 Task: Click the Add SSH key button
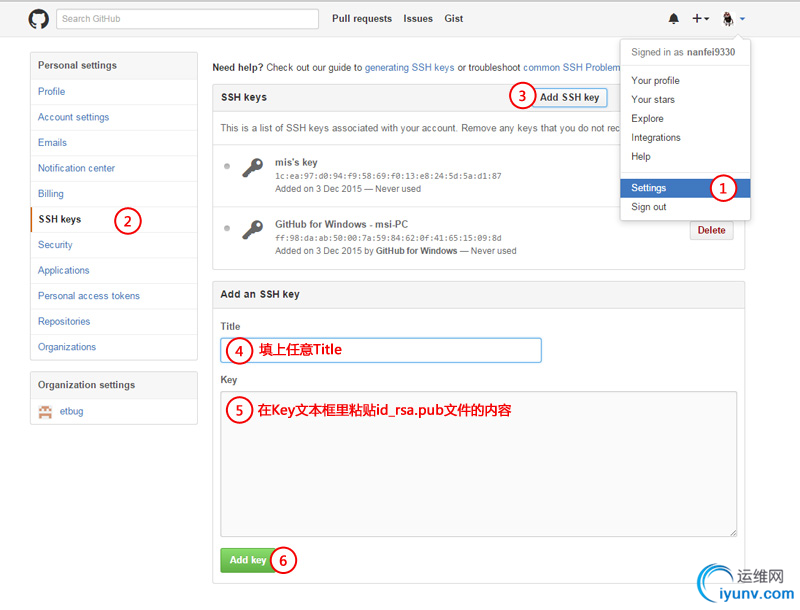[x=569, y=97]
